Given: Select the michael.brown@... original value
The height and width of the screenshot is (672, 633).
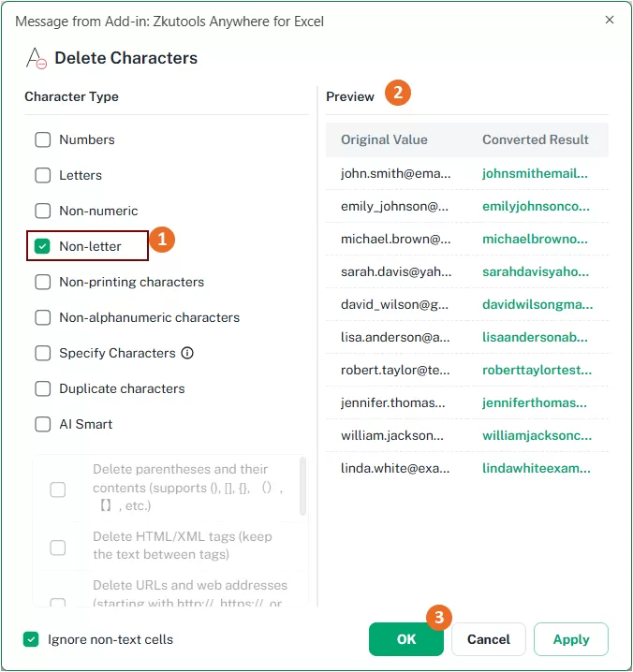Looking at the screenshot, I should pyautogui.click(x=396, y=240).
